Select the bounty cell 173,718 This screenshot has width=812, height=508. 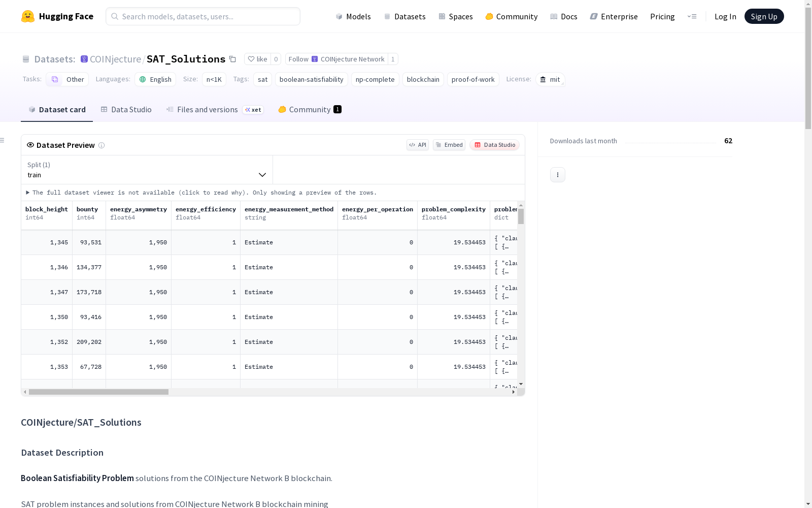(89, 292)
